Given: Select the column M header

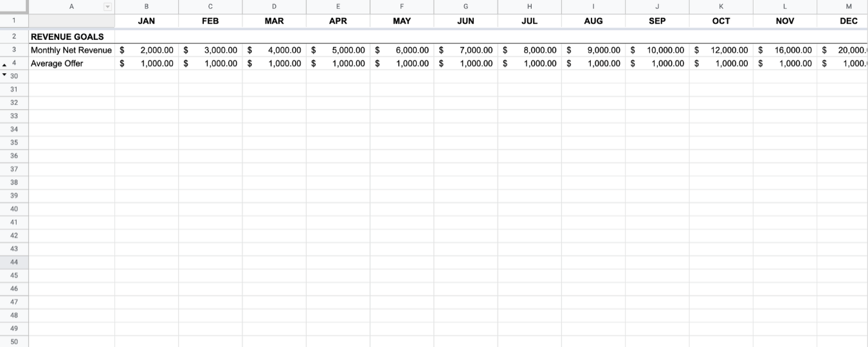Looking at the screenshot, I should pyautogui.click(x=848, y=6).
